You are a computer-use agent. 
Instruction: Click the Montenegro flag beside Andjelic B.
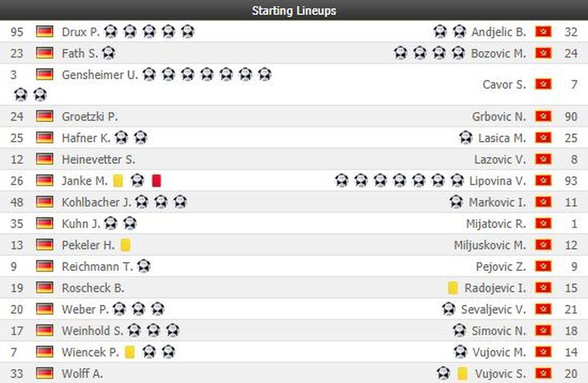(x=543, y=32)
